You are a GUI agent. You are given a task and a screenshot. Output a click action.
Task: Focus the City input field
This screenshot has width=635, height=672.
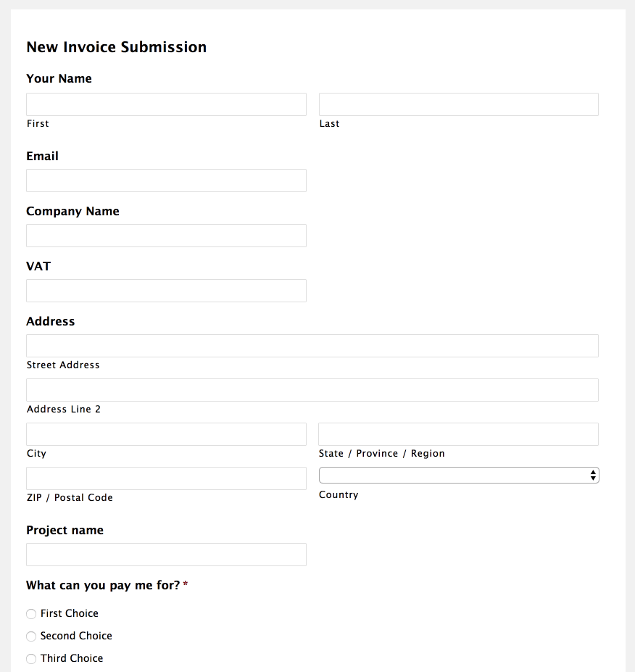(166, 434)
